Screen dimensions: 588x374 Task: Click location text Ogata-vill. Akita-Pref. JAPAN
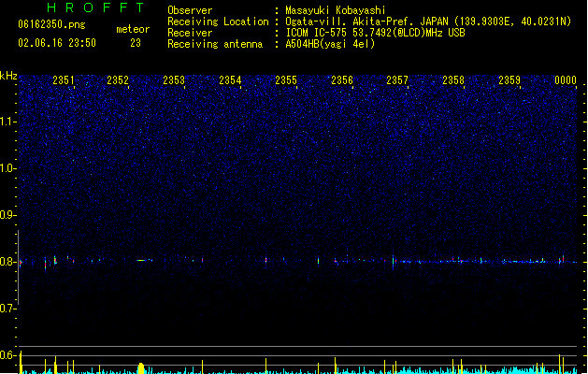coord(366,22)
